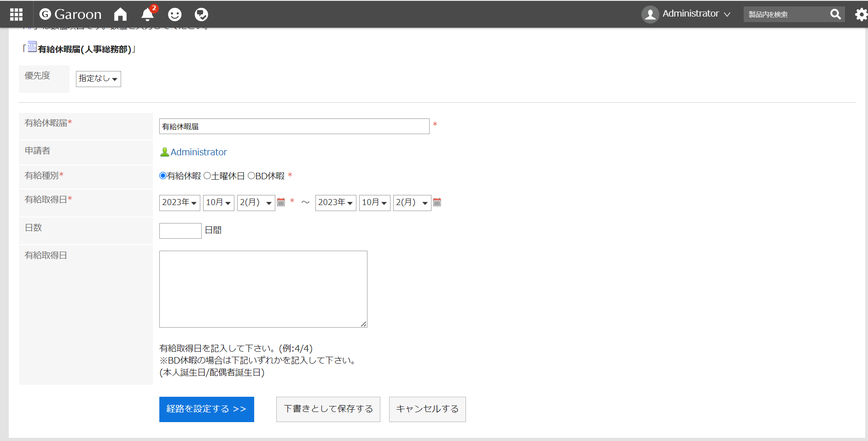
Task: Select the BD休暇 radio option
Action: [251, 176]
